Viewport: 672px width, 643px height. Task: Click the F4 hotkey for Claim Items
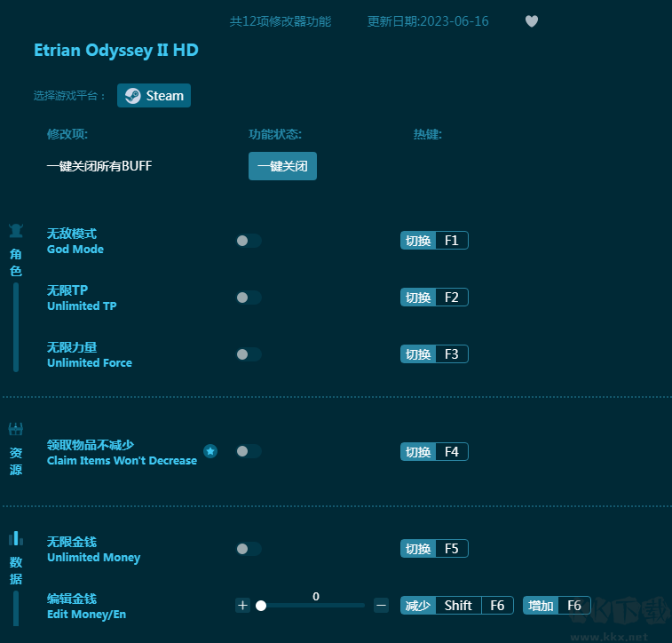(x=434, y=452)
